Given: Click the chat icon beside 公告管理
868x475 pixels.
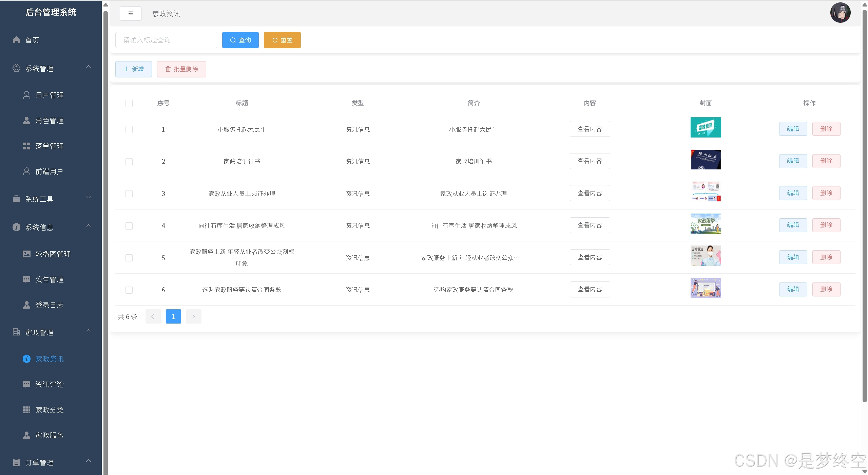Looking at the screenshot, I should click(x=26, y=279).
